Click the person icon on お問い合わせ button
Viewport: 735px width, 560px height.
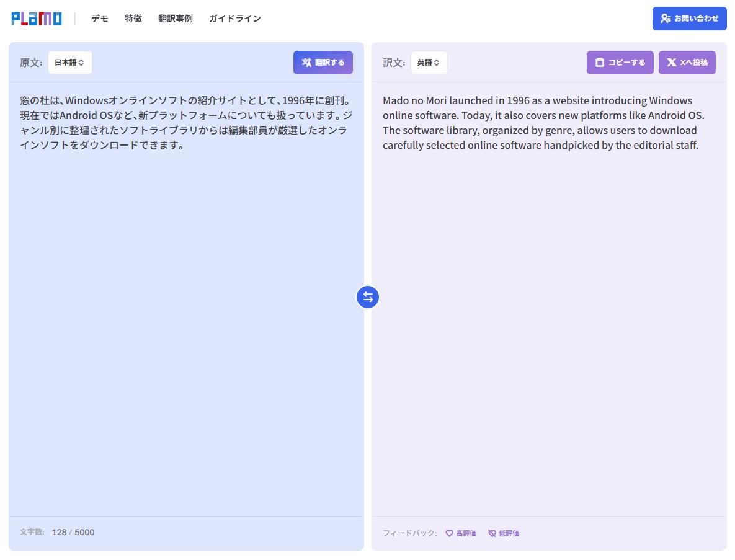[x=666, y=19]
